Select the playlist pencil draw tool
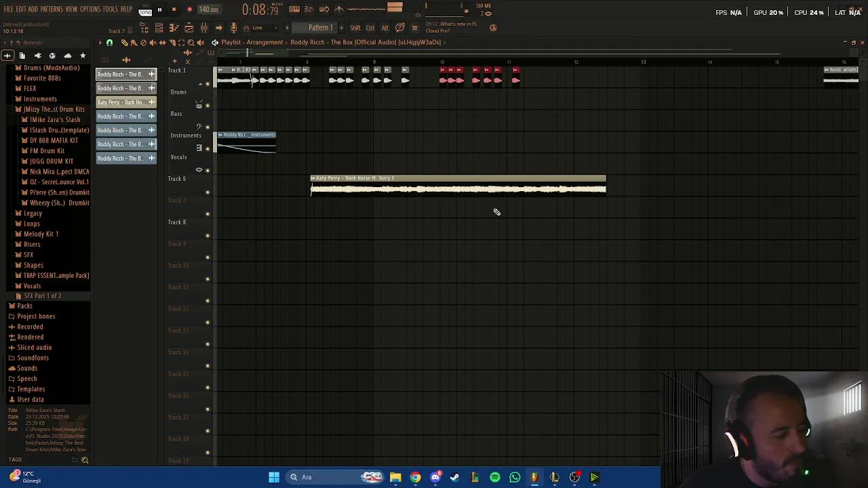 (124, 43)
